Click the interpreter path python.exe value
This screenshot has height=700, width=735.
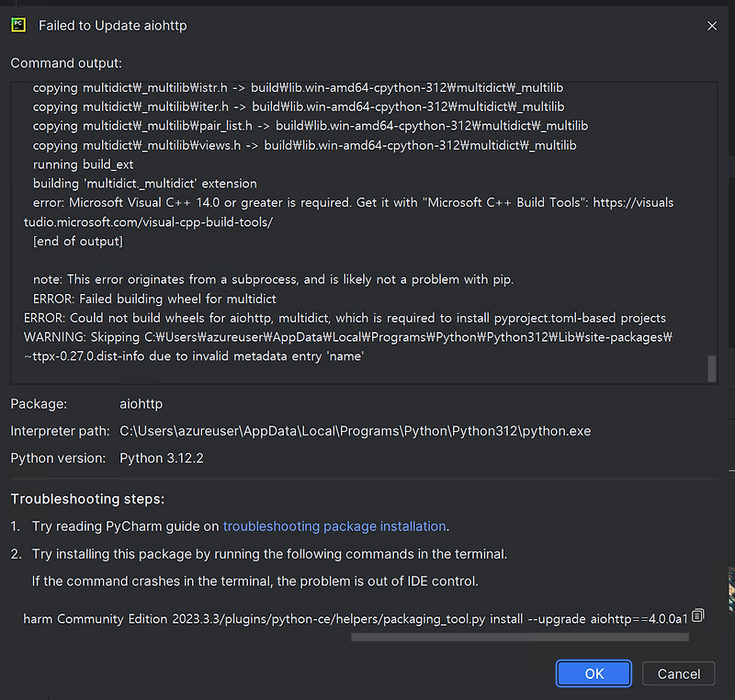pyautogui.click(x=356, y=431)
